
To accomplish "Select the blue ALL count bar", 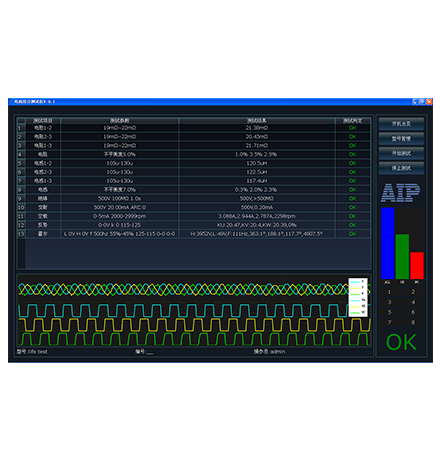I will [x=387, y=243].
